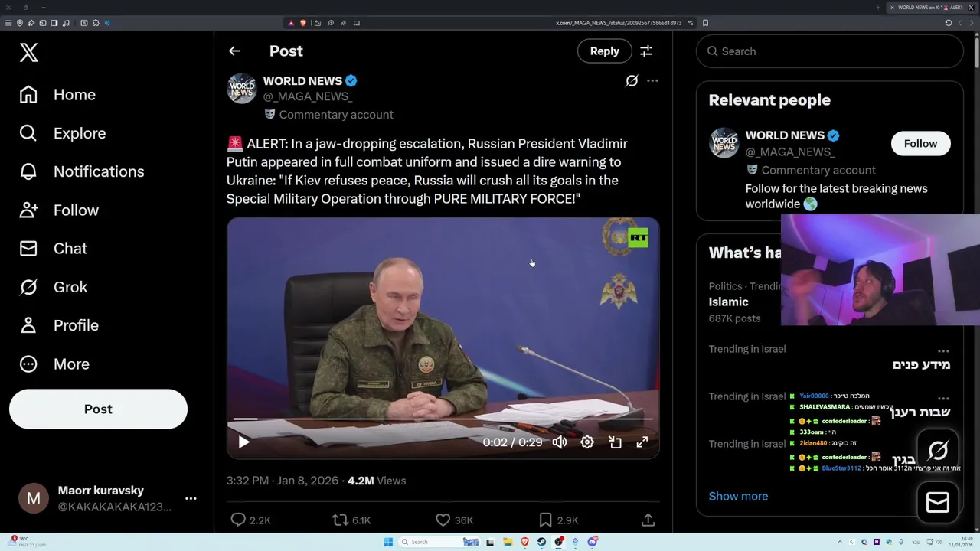
Task: Select the WORLD NEWS on X tab
Action: point(929,8)
